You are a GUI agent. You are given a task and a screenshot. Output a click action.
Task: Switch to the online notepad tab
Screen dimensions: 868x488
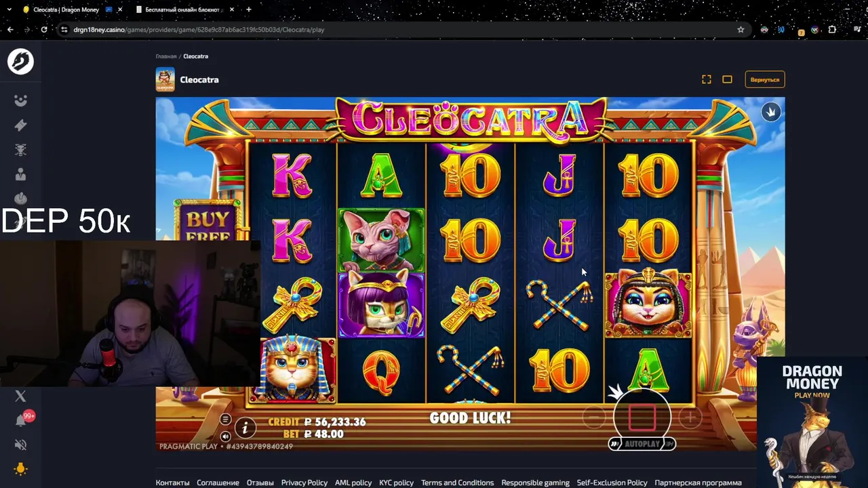pos(184,9)
